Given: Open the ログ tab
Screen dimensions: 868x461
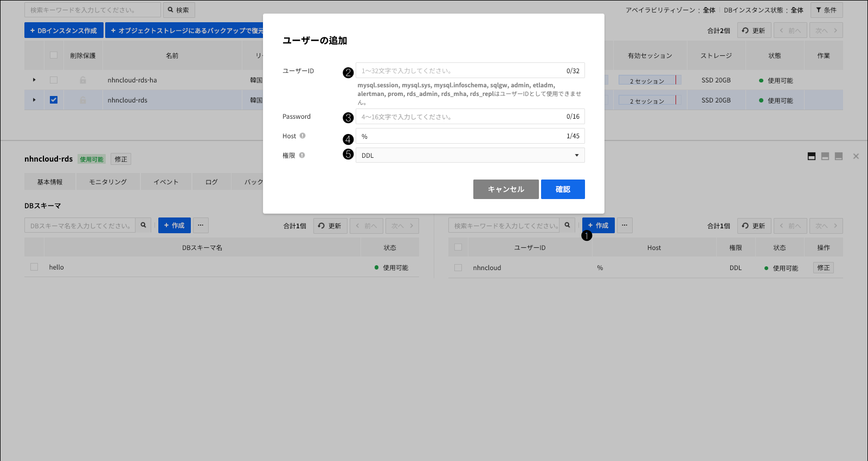Looking at the screenshot, I should click(211, 182).
